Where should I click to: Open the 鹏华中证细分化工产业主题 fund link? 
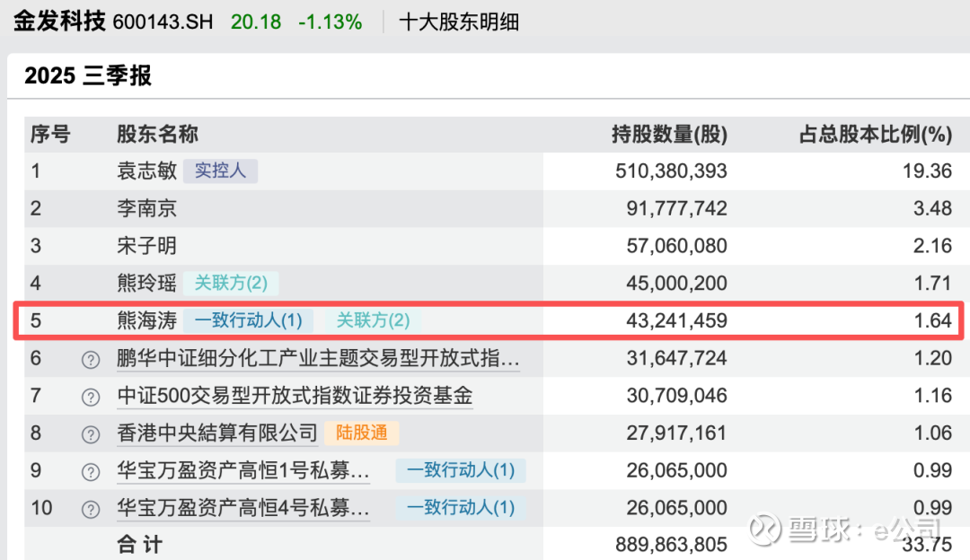[318, 358]
